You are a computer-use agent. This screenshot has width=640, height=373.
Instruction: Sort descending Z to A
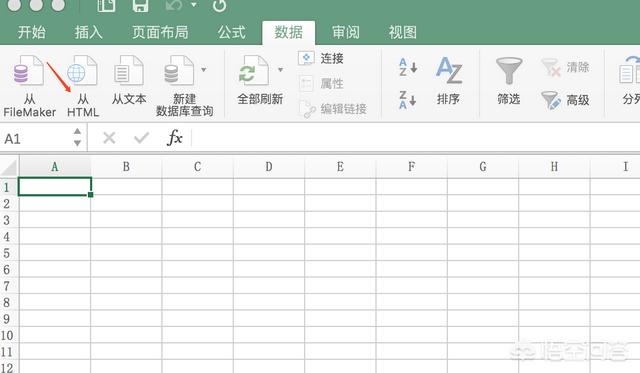coord(407,100)
